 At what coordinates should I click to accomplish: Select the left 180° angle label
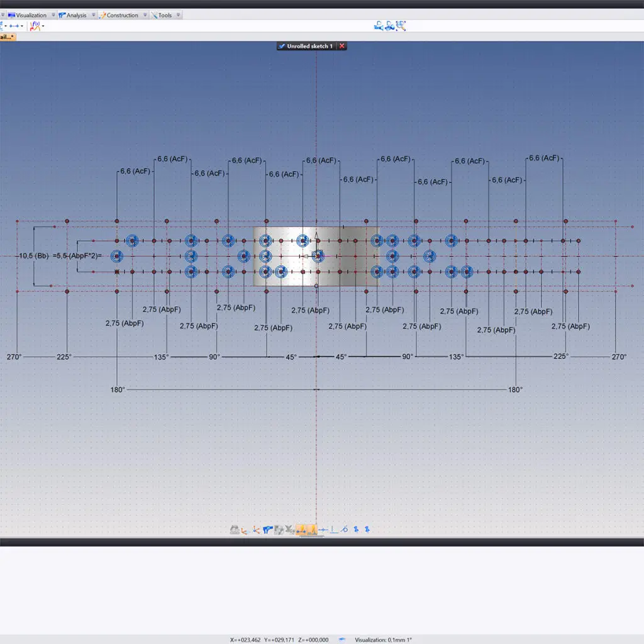click(x=118, y=389)
